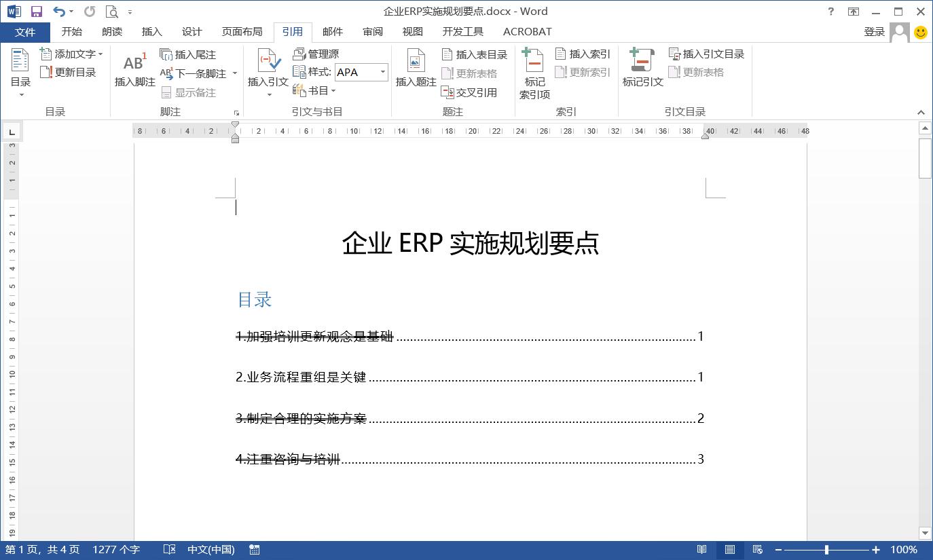933x560 pixels.
Task: Switch to Read Mode view
Action: [x=702, y=550]
